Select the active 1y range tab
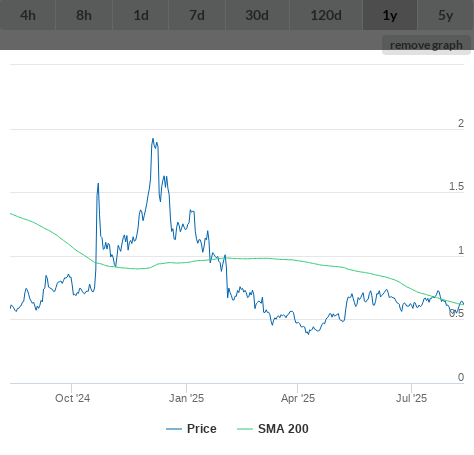The width and height of the screenshot is (474, 455). (x=390, y=15)
